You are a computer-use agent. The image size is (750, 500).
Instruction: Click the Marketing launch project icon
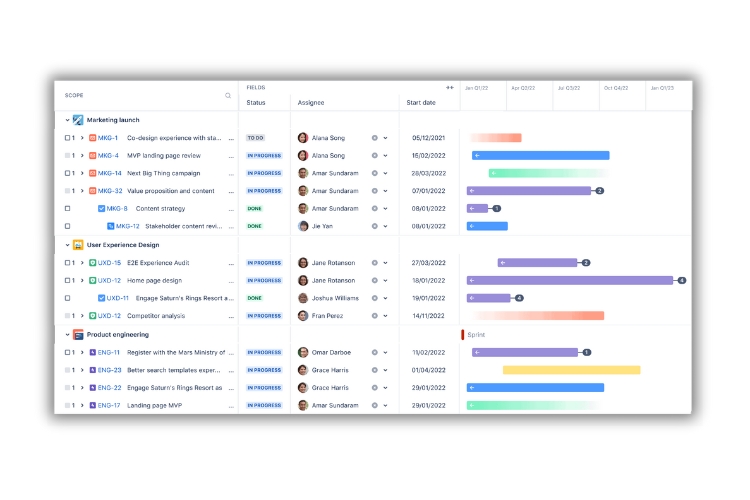78,120
